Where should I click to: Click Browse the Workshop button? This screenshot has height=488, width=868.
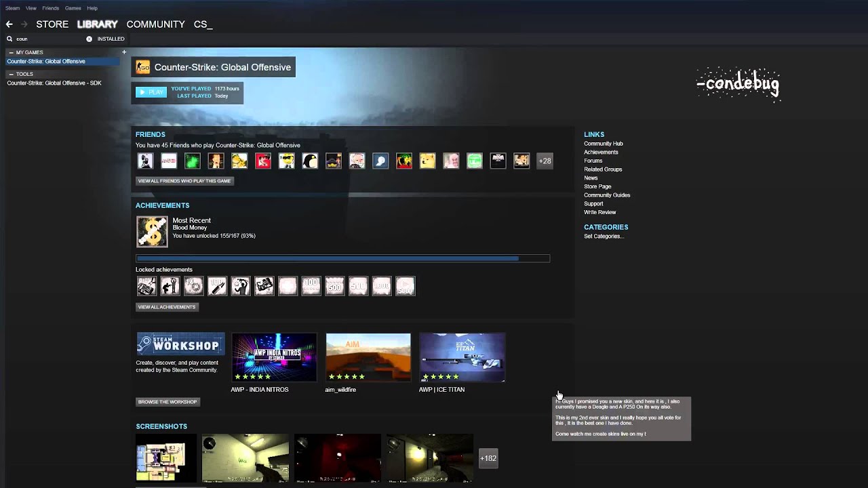(x=167, y=402)
